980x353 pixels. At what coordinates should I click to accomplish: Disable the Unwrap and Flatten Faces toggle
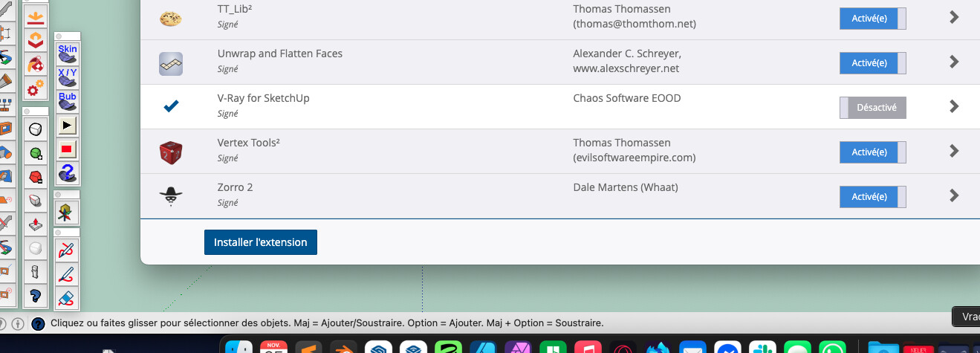[873, 63]
